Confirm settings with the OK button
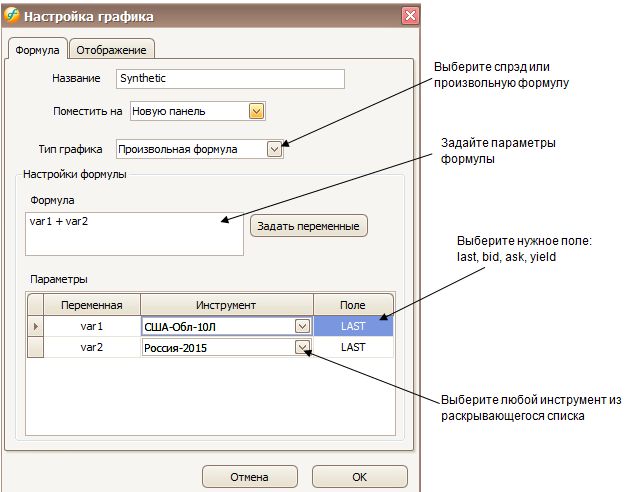Viewport: 639px width, 492px height. click(359, 477)
